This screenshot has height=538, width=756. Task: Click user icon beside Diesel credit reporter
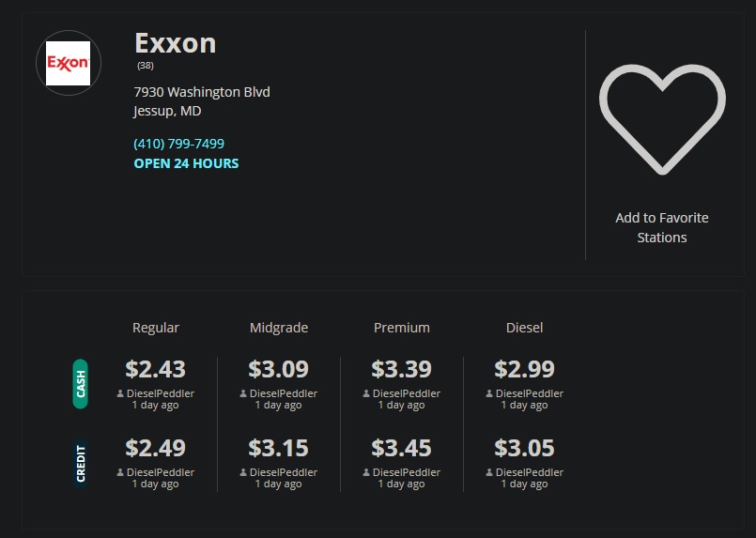[x=489, y=472]
